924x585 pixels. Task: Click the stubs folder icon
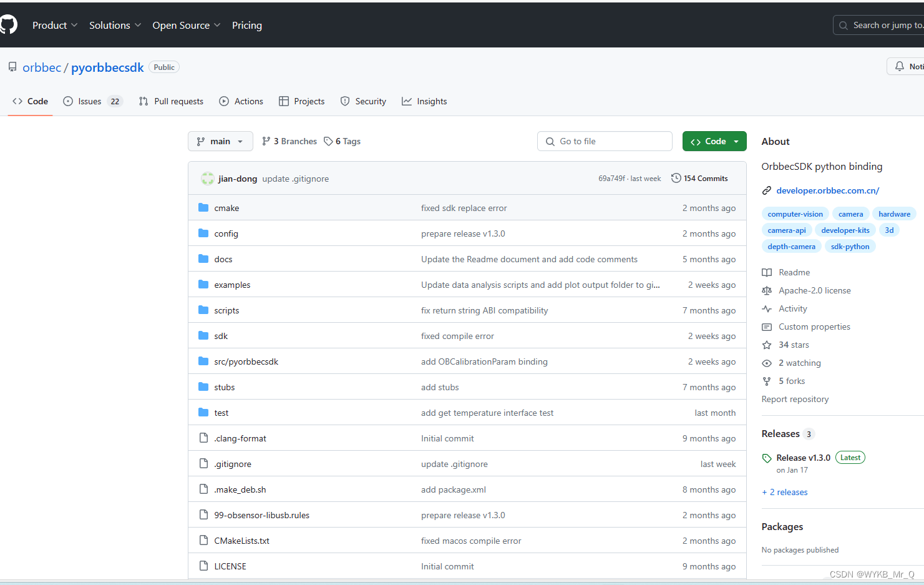click(x=203, y=386)
